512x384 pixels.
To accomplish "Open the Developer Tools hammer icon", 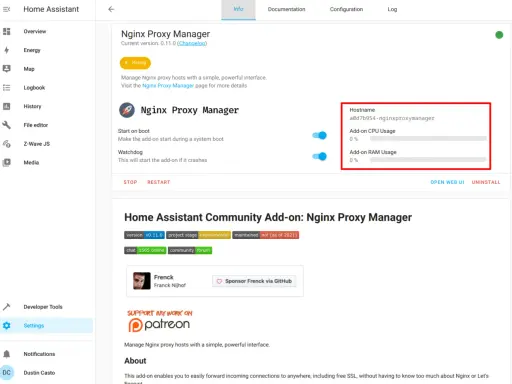I will tap(7, 307).
